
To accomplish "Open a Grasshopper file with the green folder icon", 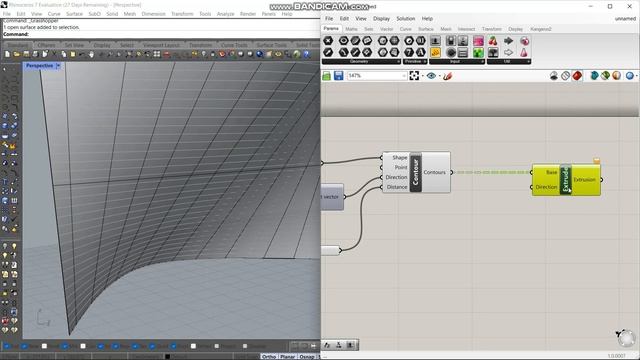I will pyautogui.click(x=327, y=76).
